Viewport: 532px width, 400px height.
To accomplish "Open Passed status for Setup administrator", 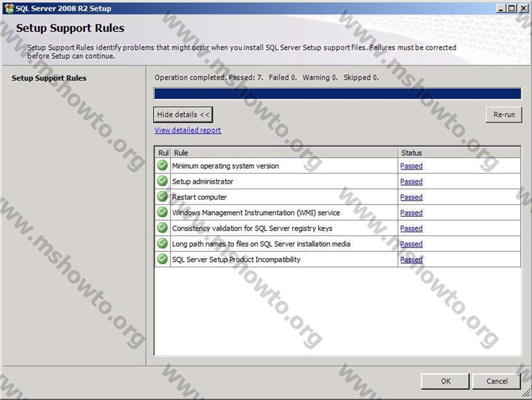I will [411, 182].
